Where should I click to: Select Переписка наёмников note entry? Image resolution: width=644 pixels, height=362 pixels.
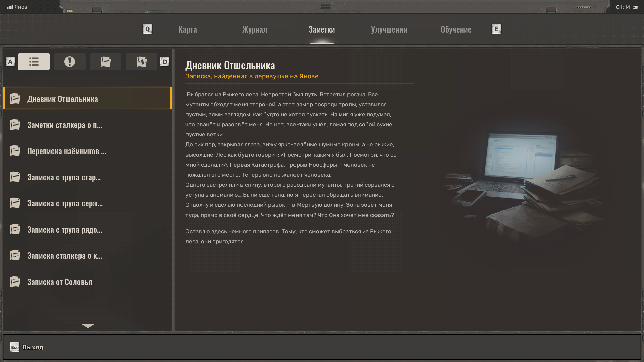[66, 151]
